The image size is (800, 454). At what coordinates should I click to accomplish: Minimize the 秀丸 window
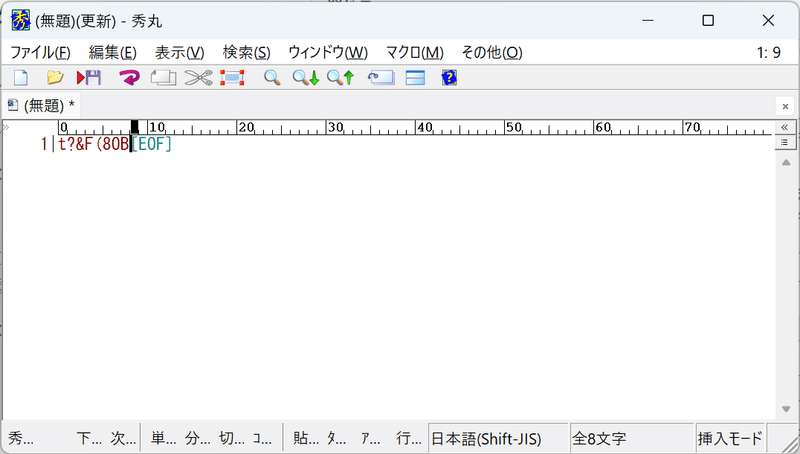pyautogui.click(x=648, y=20)
